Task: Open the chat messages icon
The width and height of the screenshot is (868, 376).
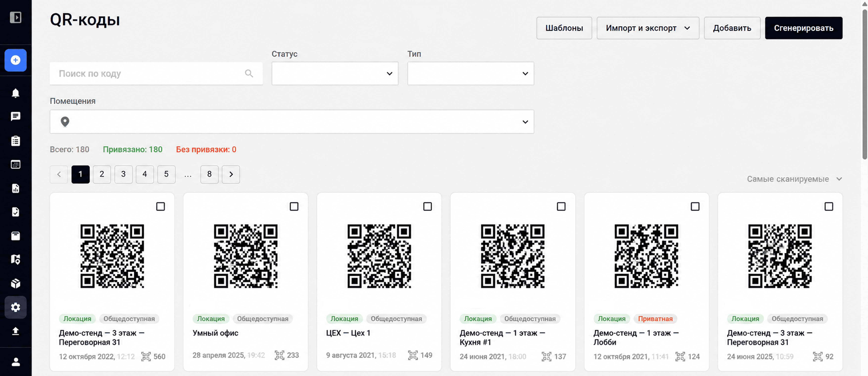Action: [x=16, y=116]
